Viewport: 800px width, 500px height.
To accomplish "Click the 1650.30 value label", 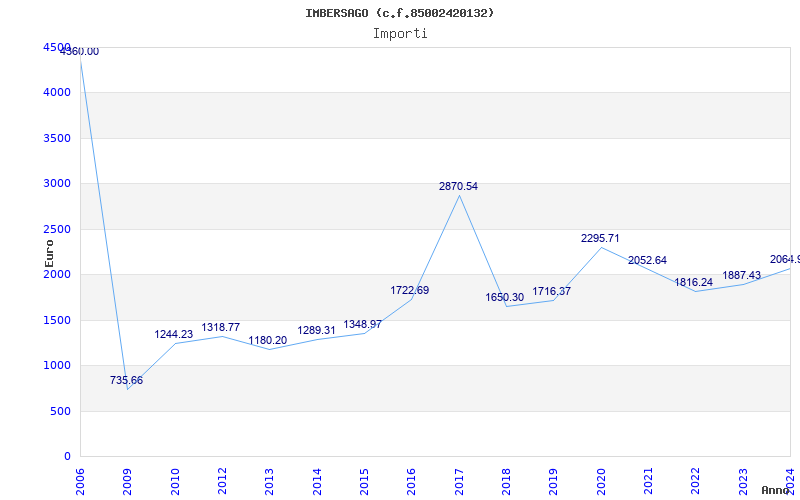I will point(504,297).
